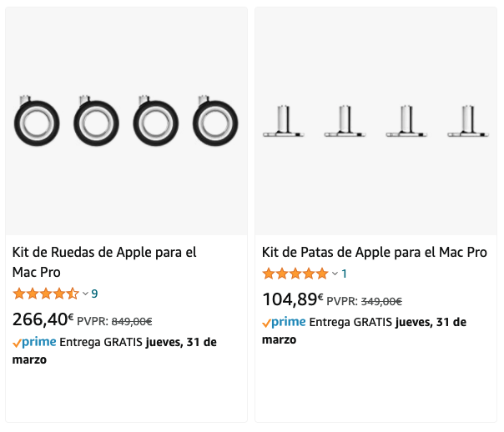Viewport: 504px width, 432px height.
Task: Expand the rating chevron beside Kit de Patas stars
Action: (335, 274)
